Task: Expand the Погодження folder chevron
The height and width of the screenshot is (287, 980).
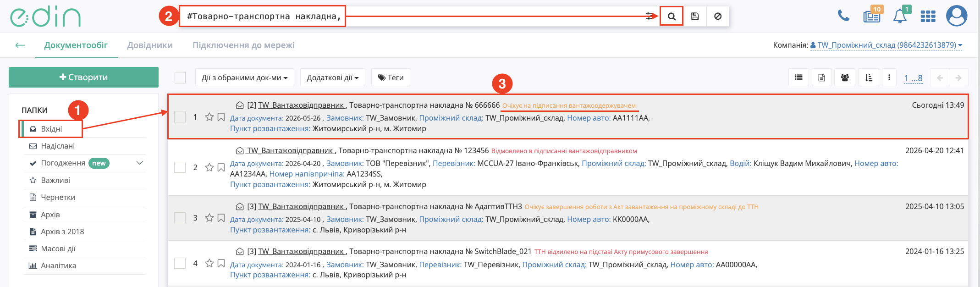Action: point(140,163)
